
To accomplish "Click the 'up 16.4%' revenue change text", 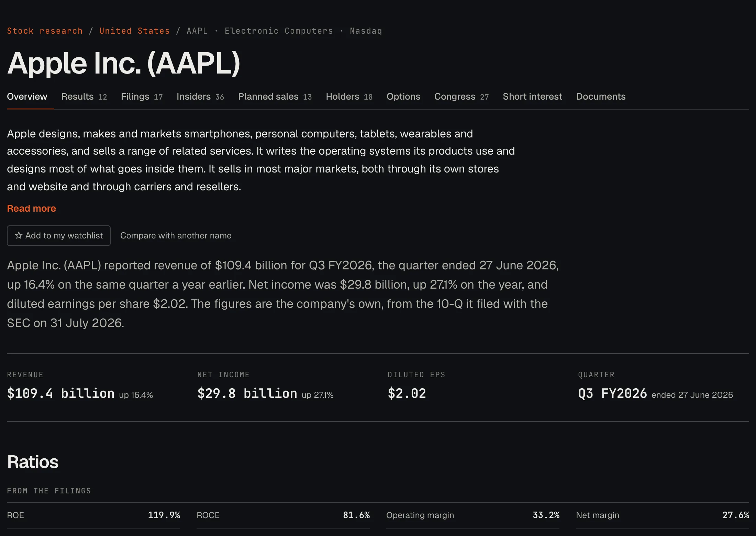I will [x=136, y=395].
